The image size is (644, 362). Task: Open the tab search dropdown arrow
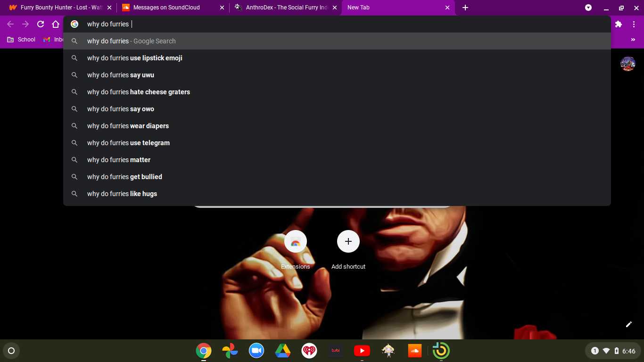coord(588,8)
